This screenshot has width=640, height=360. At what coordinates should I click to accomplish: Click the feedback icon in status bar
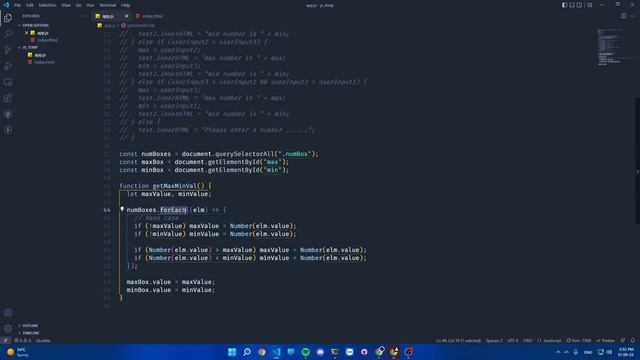coord(623,340)
